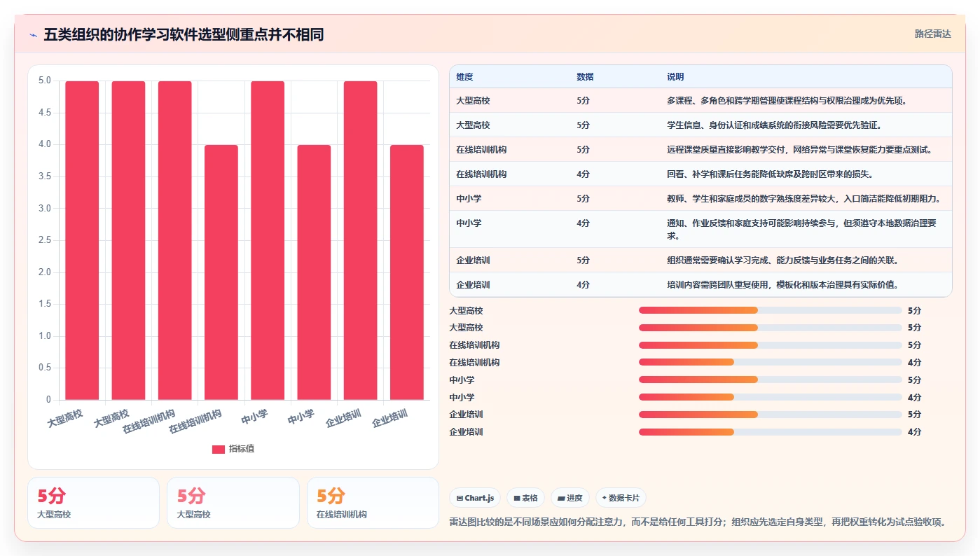Click the 中小学 5分 progress bar
The image size is (980, 556).
[x=771, y=380]
